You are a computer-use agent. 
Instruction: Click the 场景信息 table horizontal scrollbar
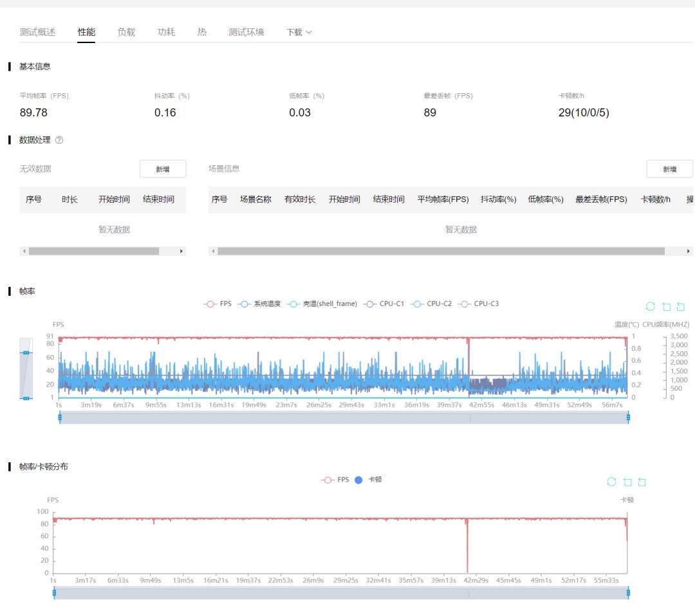[441, 251]
